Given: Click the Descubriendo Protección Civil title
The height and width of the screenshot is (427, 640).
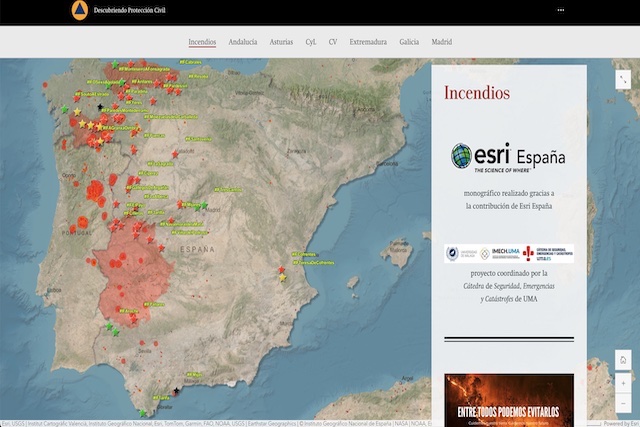Looking at the screenshot, I should [x=131, y=11].
